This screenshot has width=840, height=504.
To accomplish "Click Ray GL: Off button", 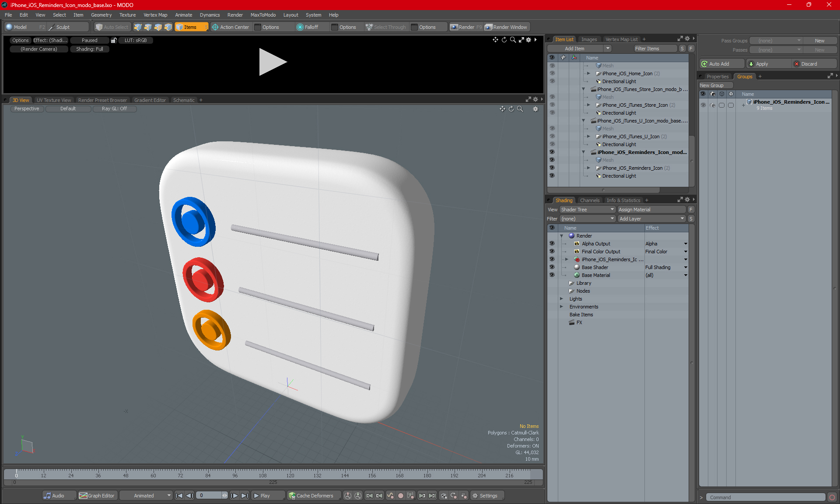I will click(114, 109).
